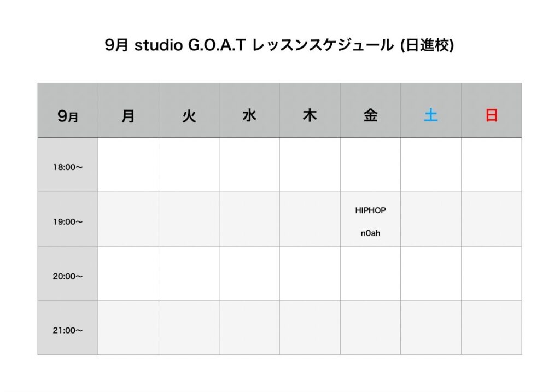This screenshot has height=392, width=560.
Task: Click the 金 (Friday) column header
Action: (370, 116)
